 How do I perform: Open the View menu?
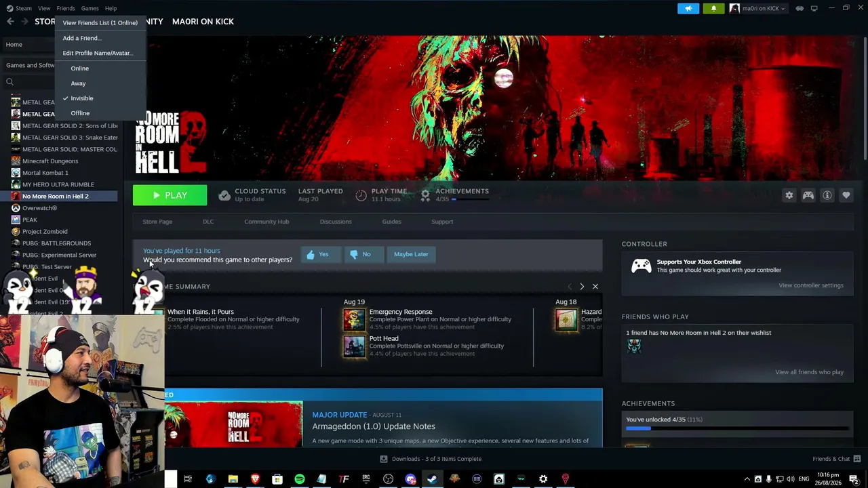pyautogui.click(x=44, y=8)
